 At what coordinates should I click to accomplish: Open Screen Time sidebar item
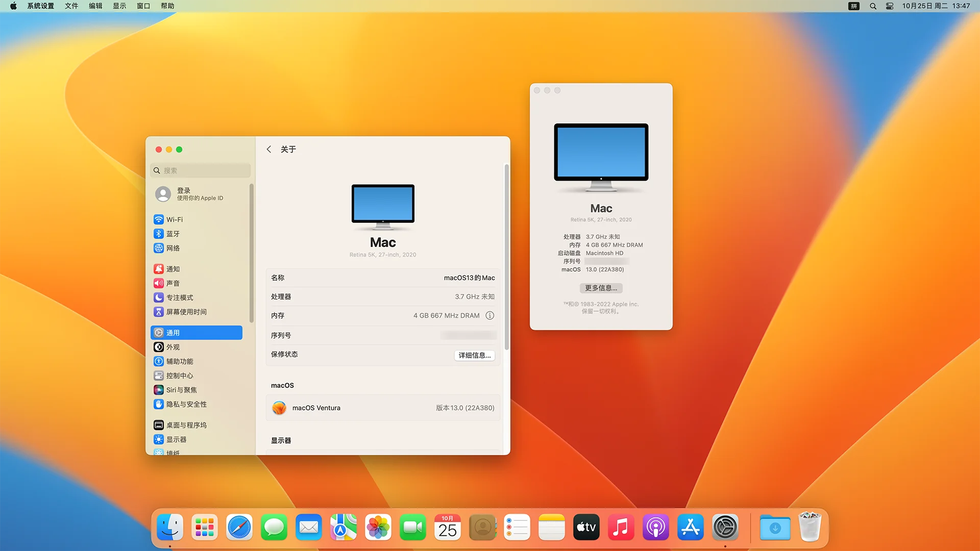coord(186,312)
